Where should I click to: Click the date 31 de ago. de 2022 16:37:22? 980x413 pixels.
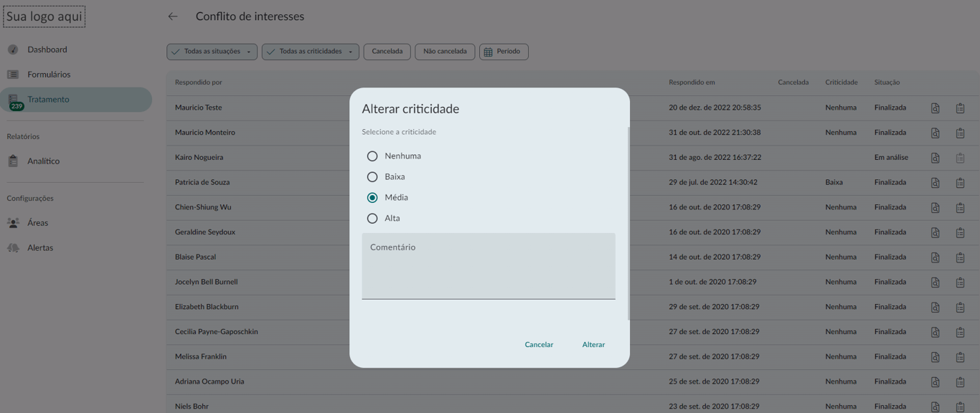point(715,158)
